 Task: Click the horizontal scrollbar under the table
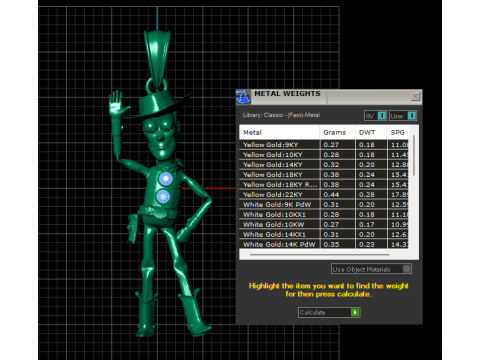[319, 255]
